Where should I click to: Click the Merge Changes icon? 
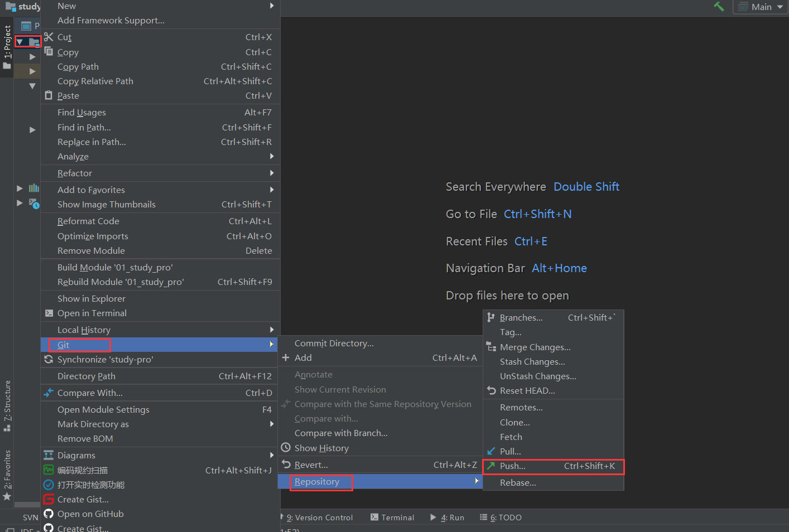click(x=491, y=347)
